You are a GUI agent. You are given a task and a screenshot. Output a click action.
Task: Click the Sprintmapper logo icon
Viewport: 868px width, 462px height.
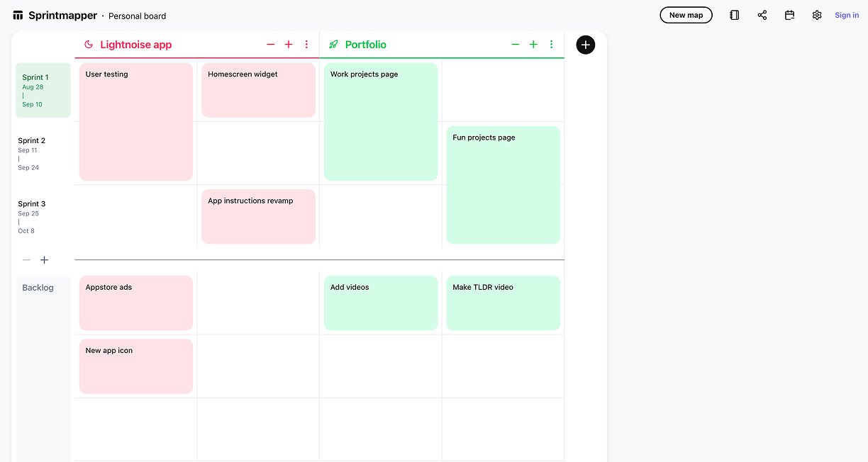[18, 16]
